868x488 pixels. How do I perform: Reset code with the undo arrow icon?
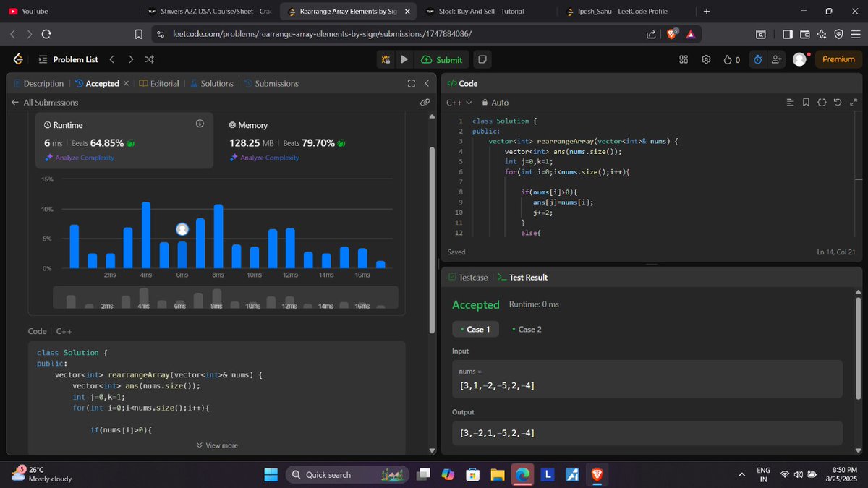point(838,102)
